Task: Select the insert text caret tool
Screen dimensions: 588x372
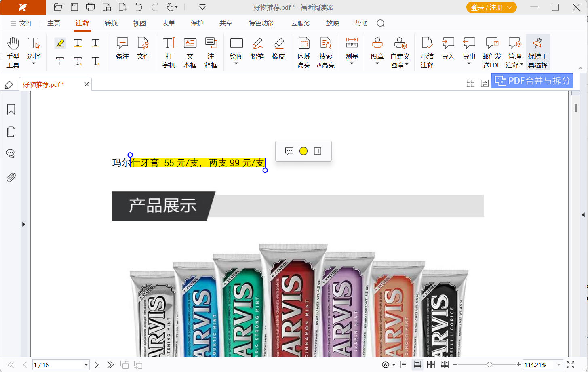Action: [x=96, y=61]
